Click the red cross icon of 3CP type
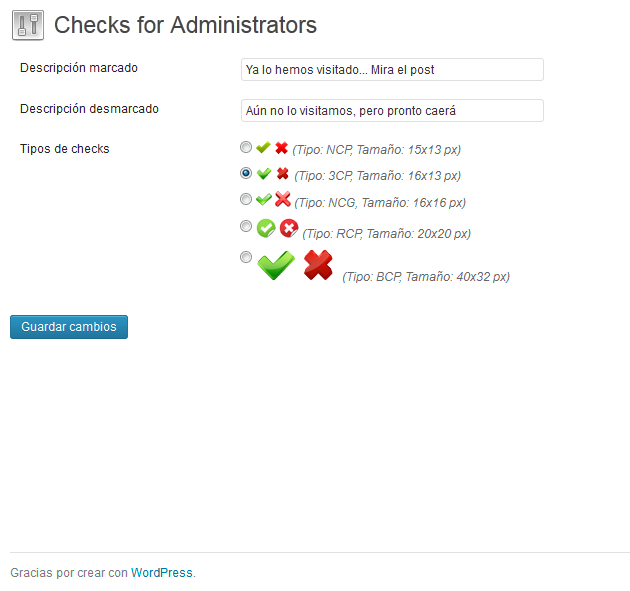 tap(283, 174)
